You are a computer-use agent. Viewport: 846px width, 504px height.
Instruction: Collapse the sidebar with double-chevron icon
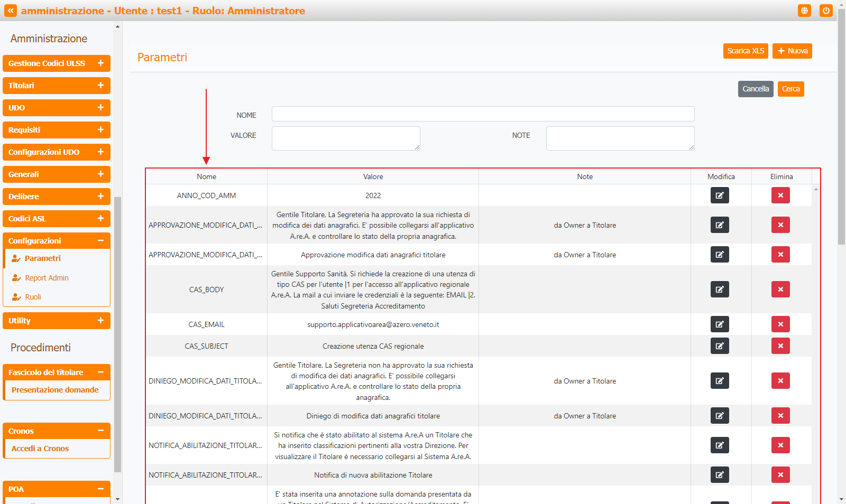[11, 11]
